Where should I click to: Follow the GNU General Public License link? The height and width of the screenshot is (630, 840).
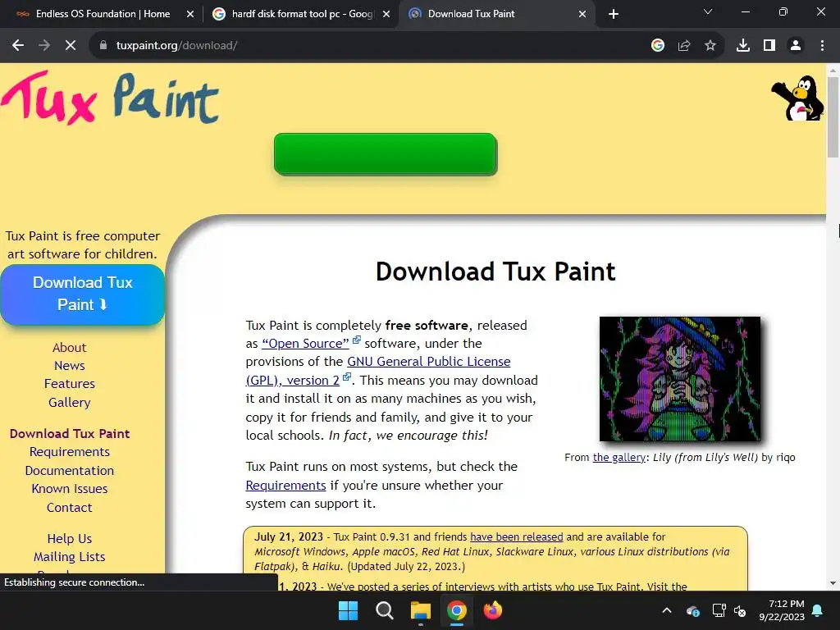[x=428, y=362]
